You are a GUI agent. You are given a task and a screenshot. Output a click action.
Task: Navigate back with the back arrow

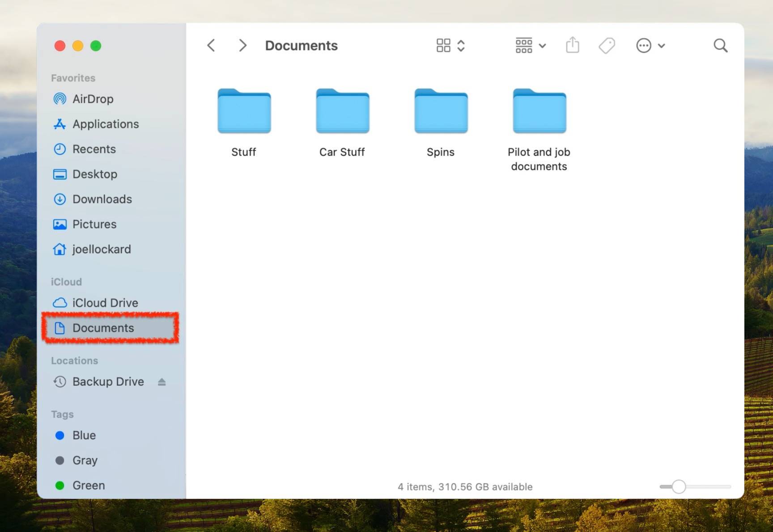click(211, 45)
